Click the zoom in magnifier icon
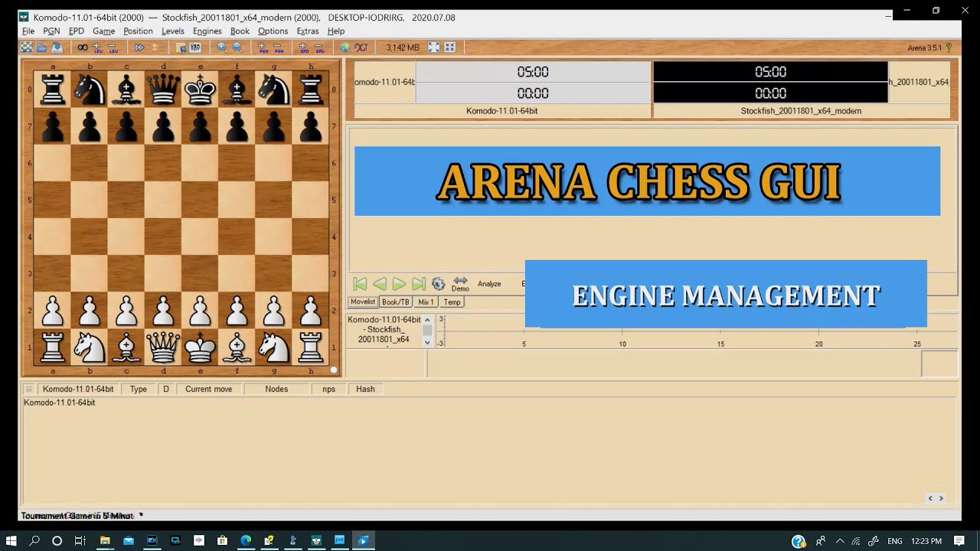 coord(221,47)
